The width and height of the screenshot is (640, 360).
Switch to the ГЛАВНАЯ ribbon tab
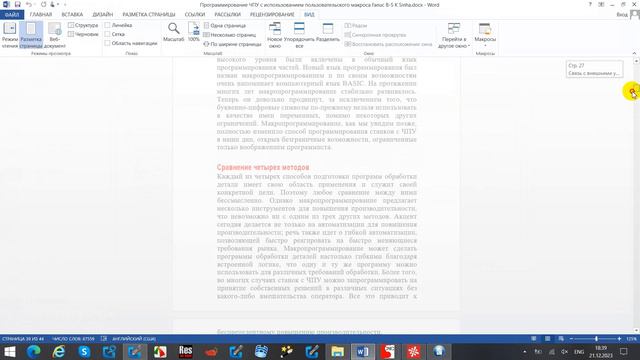click(41, 15)
